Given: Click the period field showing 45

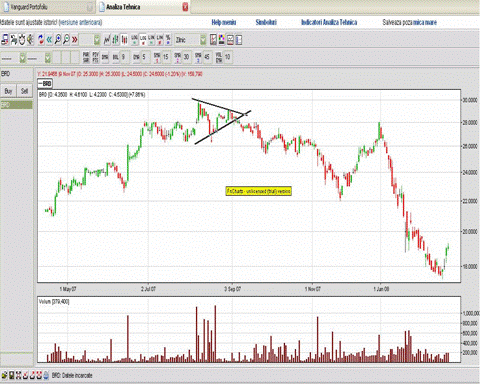Looking at the screenshot, I should (x=207, y=57).
